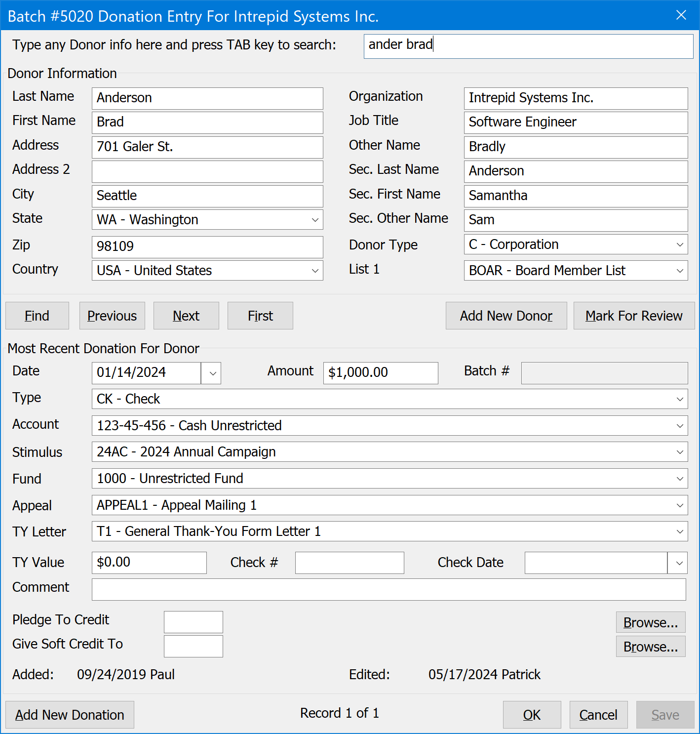Go to the Previous donor record
Screen dimensions: 700x734
click(112, 316)
